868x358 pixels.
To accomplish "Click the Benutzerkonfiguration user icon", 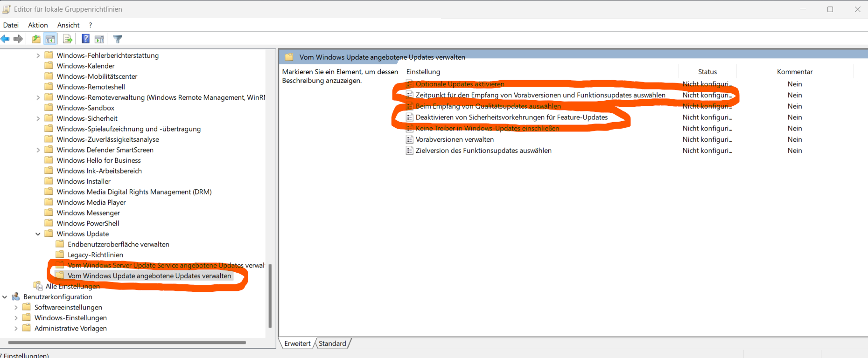I will click(x=16, y=296).
